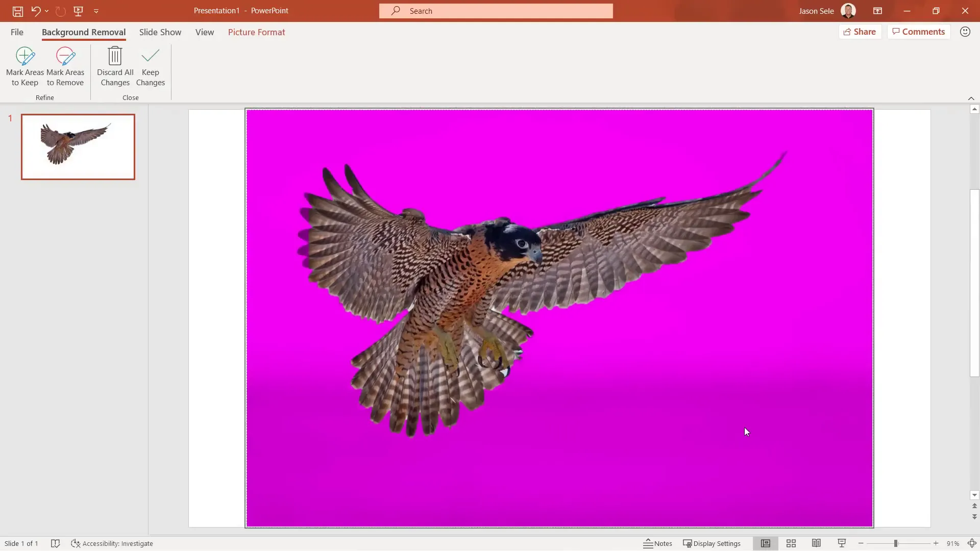The height and width of the screenshot is (551, 980).
Task: Open Customize Quick Access Toolbar dropdown
Action: coord(96,11)
